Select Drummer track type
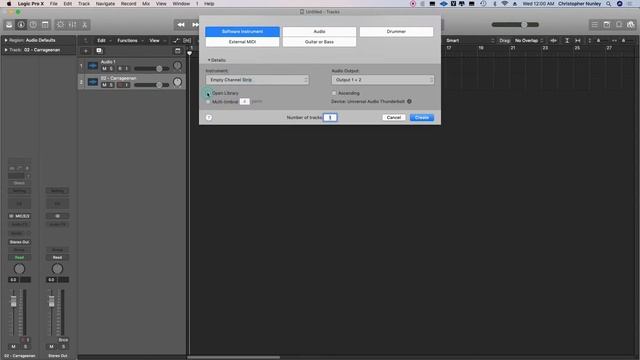Viewport: 640px width, 360px height. pos(396,31)
